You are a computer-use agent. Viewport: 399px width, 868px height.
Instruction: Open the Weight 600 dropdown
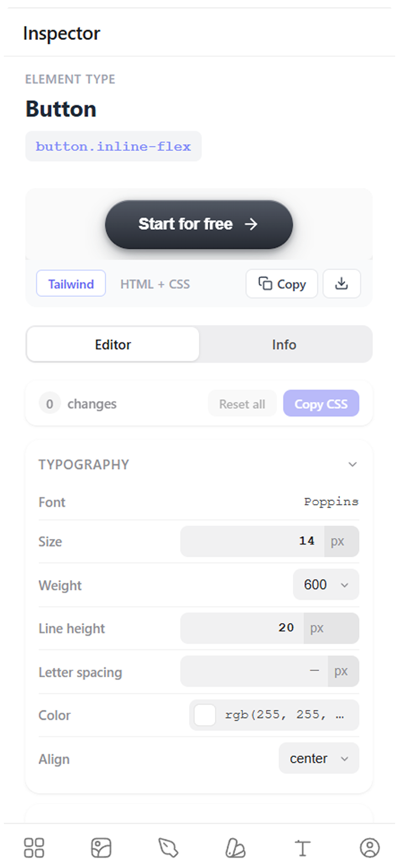(x=326, y=584)
